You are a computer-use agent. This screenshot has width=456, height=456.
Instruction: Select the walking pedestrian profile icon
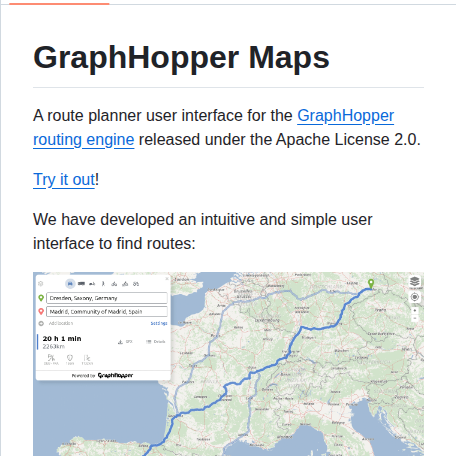click(103, 284)
